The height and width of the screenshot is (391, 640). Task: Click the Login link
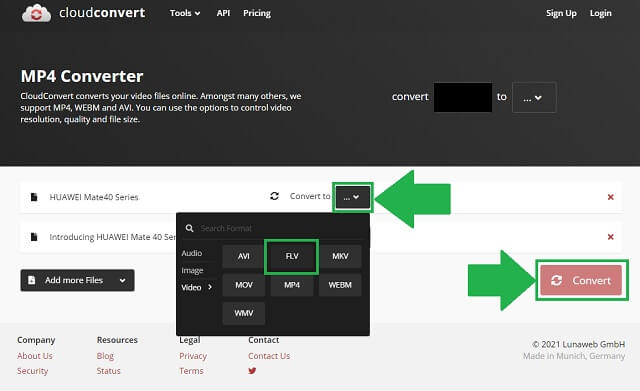coord(600,13)
